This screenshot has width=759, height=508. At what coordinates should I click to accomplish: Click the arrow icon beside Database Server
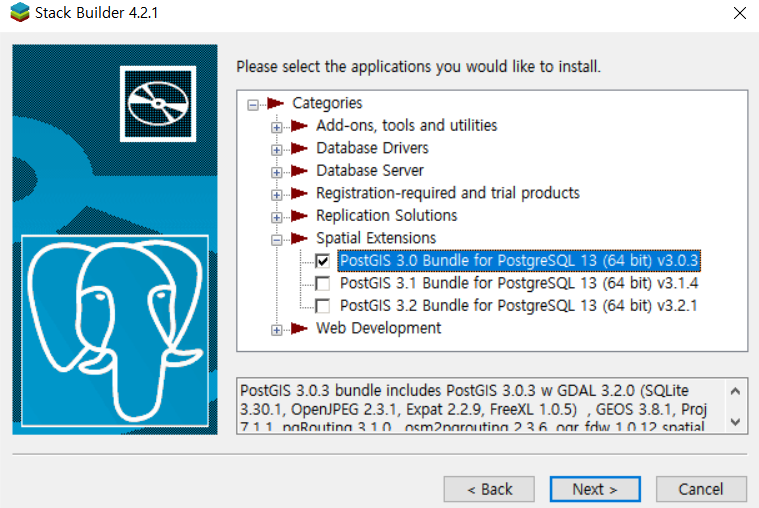[x=299, y=170]
